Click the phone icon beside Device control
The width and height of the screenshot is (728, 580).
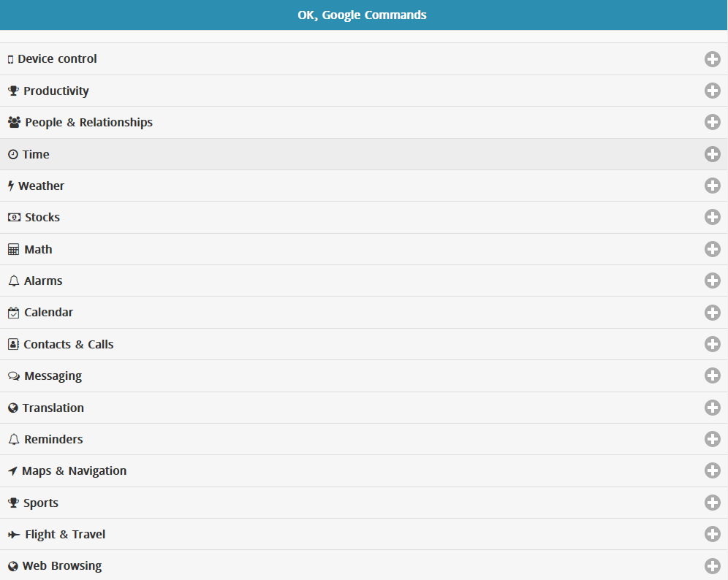pyautogui.click(x=10, y=59)
